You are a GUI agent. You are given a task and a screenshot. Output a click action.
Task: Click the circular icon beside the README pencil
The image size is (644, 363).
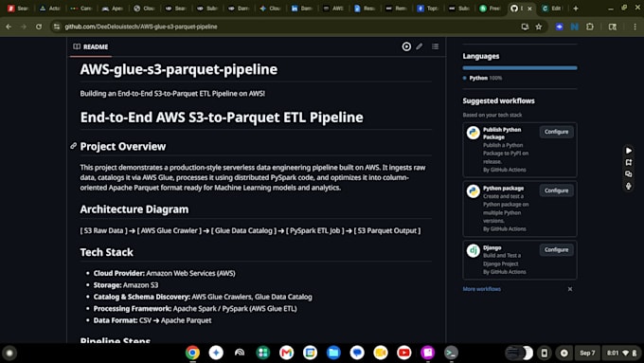point(406,46)
